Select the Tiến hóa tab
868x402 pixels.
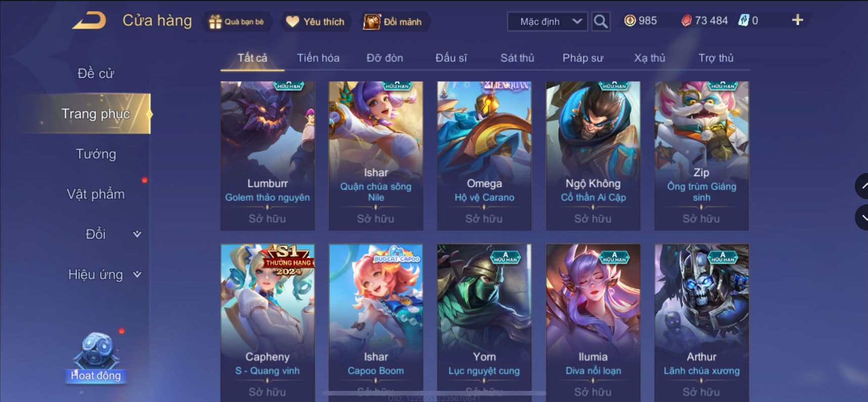[318, 58]
